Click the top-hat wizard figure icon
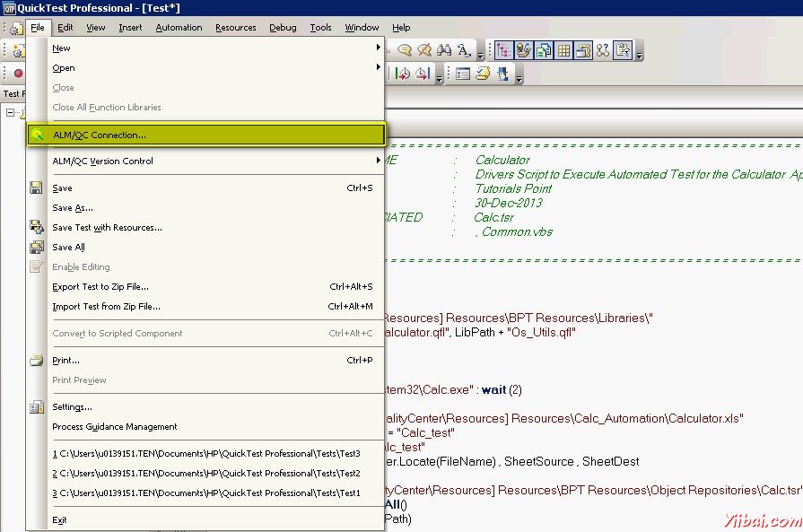This screenshot has width=803, height=532. click(x=501, y=74)
